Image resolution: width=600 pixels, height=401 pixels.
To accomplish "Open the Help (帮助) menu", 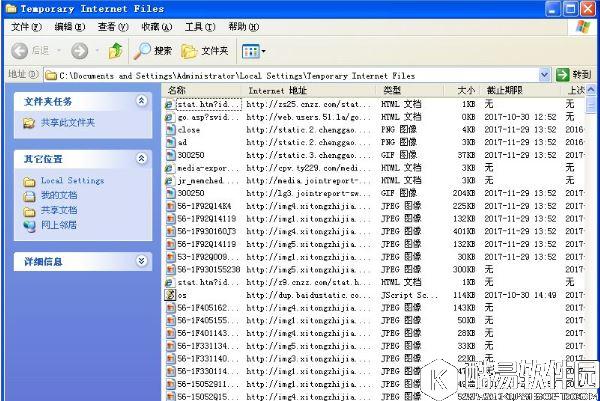I will tap(243, 27).
